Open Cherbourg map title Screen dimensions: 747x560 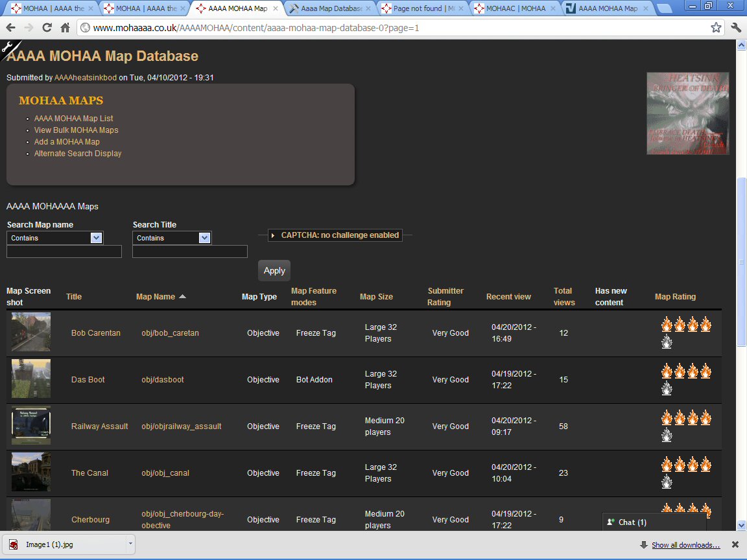tap(91, 520)
